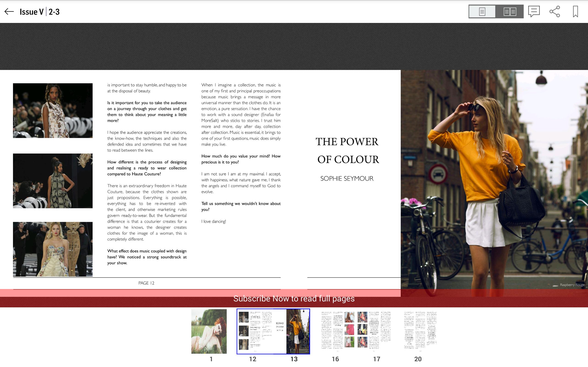The image size is (588, 367).
Task: Jump to the page 17 thumbnail
Action: [374, 331]
